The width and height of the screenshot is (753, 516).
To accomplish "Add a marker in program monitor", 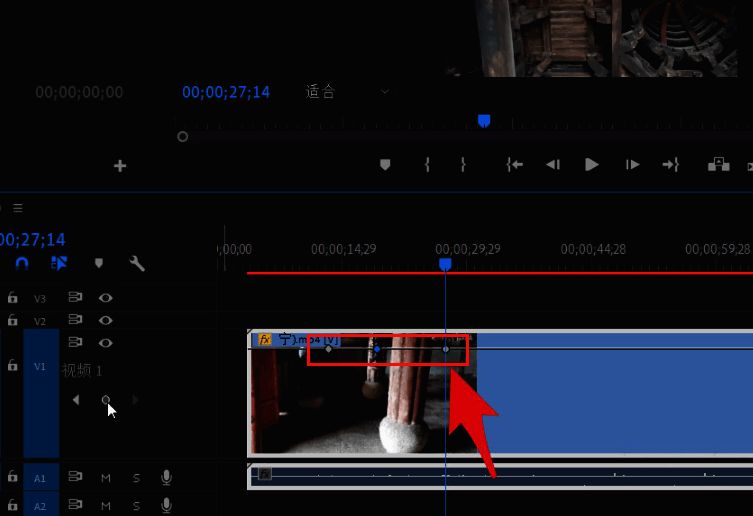I will click(x=385, y=165).
